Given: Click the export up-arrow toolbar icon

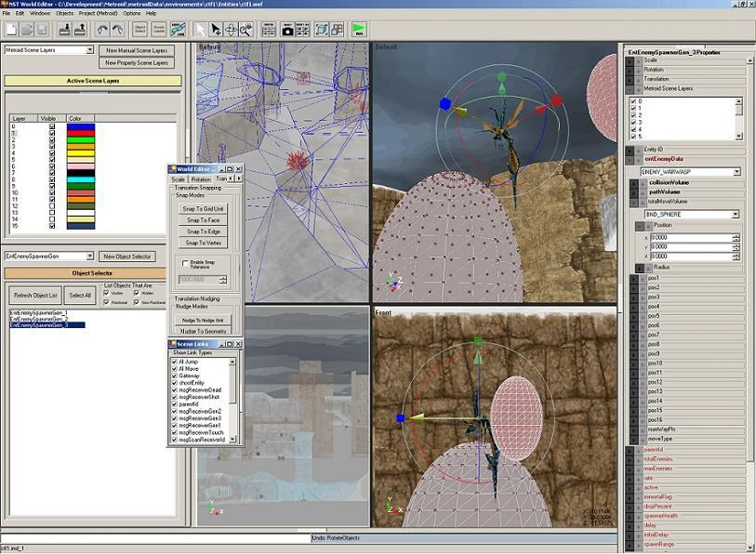Looking at the screenshot, I should (80, 30).
